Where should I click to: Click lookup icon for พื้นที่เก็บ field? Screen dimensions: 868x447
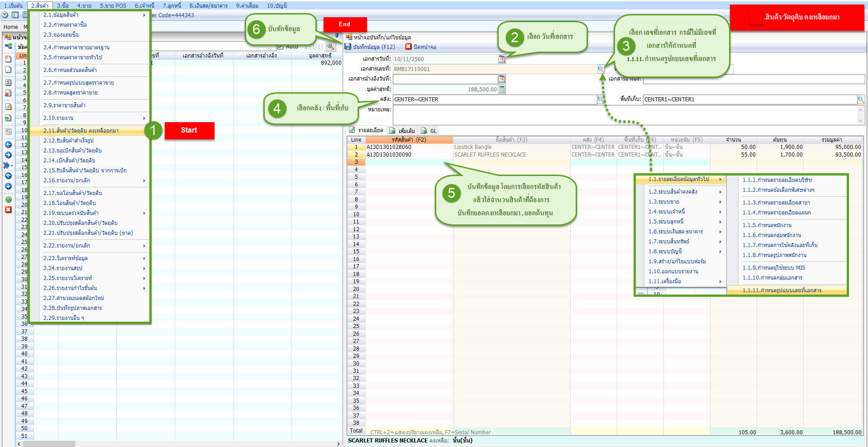(861, 99)
